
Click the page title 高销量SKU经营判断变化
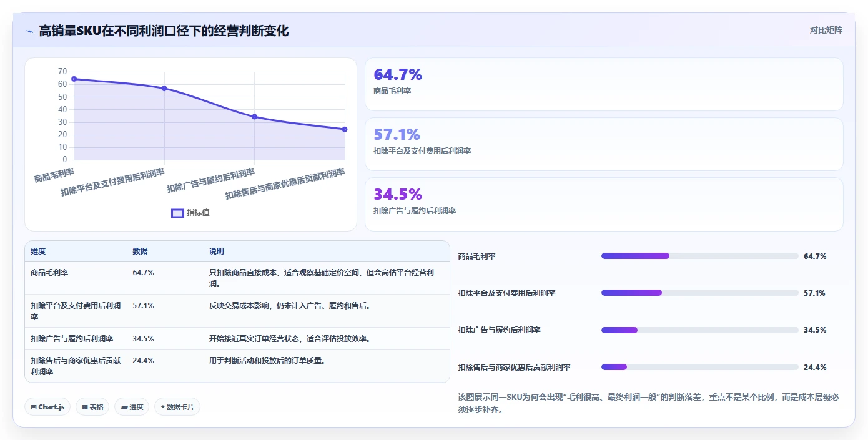(x=164, y=31)
